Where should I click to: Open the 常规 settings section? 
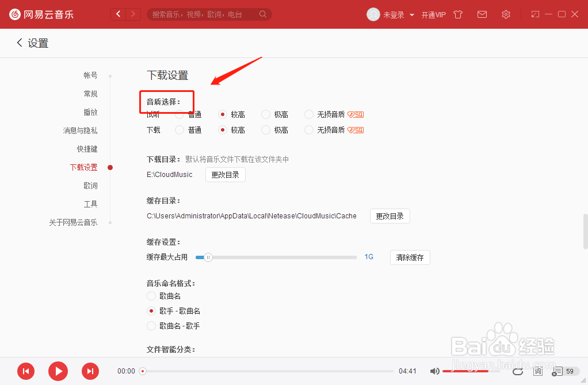pos(90,94)
